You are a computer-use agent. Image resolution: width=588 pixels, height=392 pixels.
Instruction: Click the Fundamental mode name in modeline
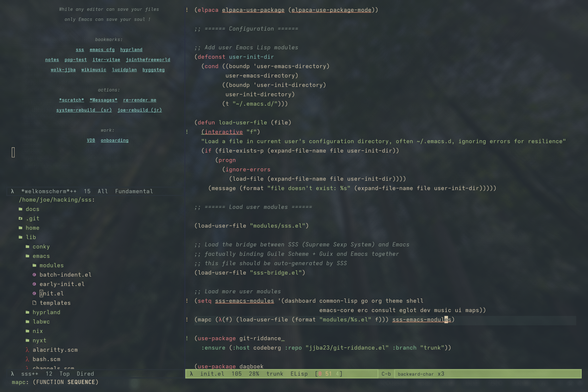click(134, 191)
